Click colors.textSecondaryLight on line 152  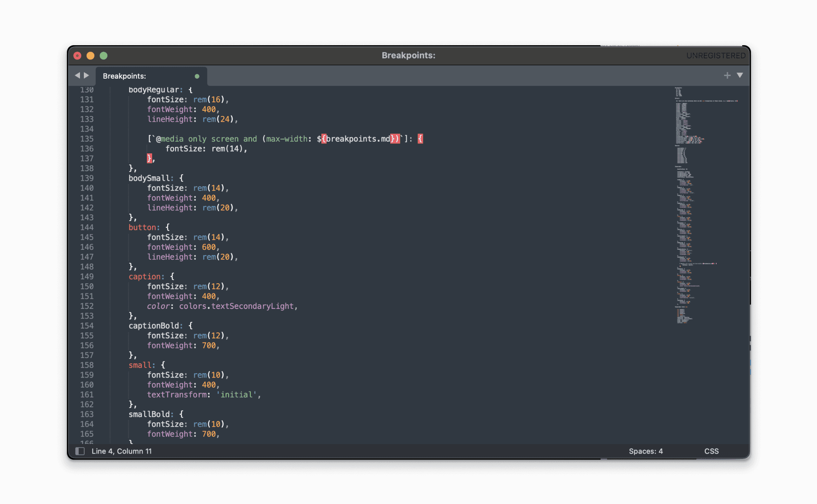pos(236,306)
